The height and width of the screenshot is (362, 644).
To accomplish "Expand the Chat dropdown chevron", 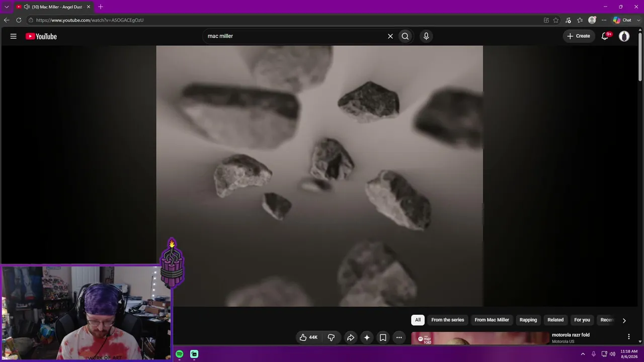I will pos(638,20).
